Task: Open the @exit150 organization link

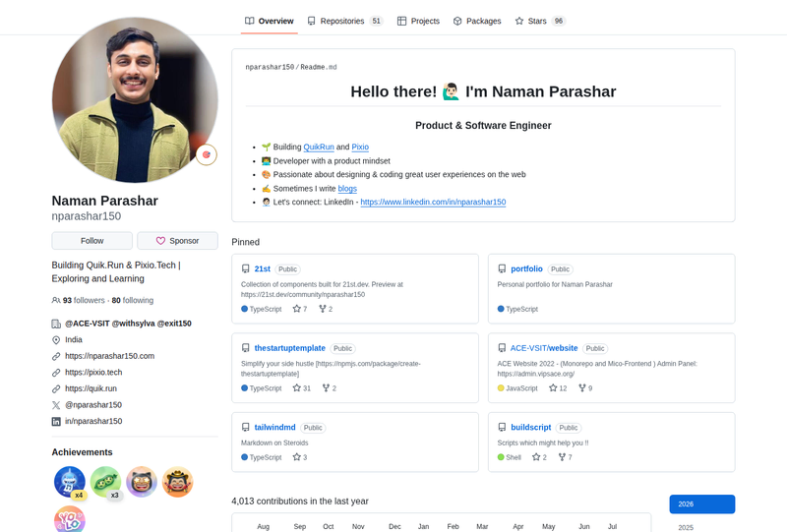Action: click(x=174, y=324)
